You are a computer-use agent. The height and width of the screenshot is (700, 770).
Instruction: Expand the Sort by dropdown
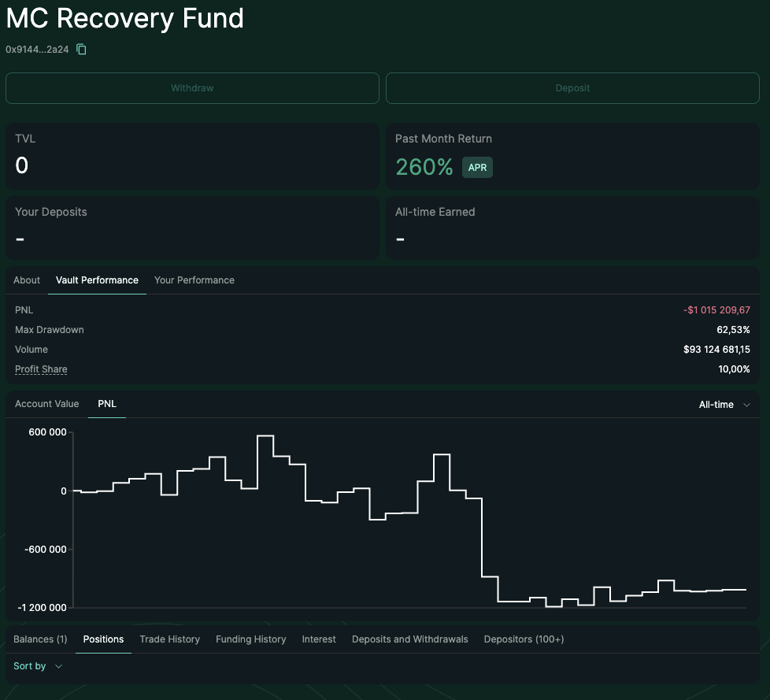(37, 666)
